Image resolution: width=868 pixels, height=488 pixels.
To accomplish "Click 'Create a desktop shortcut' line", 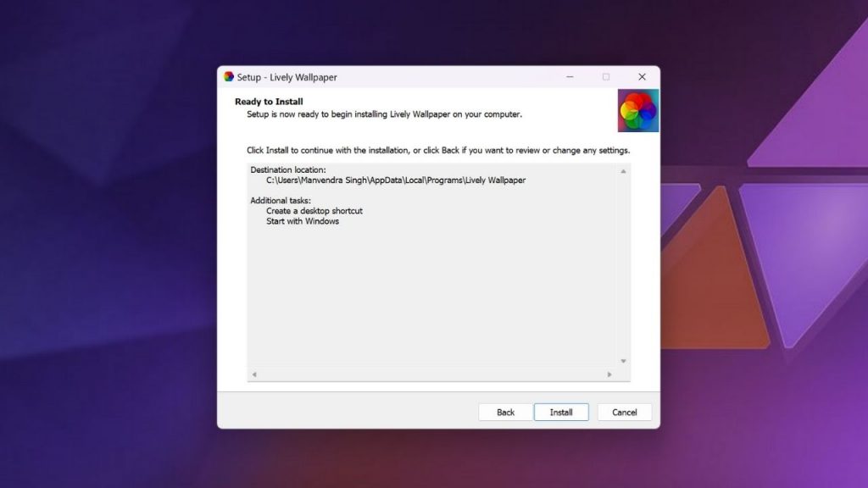I will click(x=314, y=211).
